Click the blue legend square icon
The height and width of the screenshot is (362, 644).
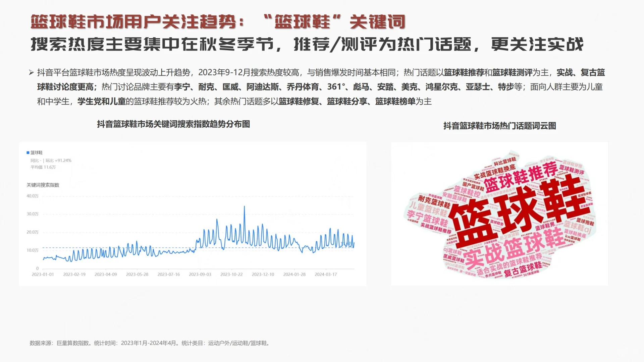tap(28, 152)
